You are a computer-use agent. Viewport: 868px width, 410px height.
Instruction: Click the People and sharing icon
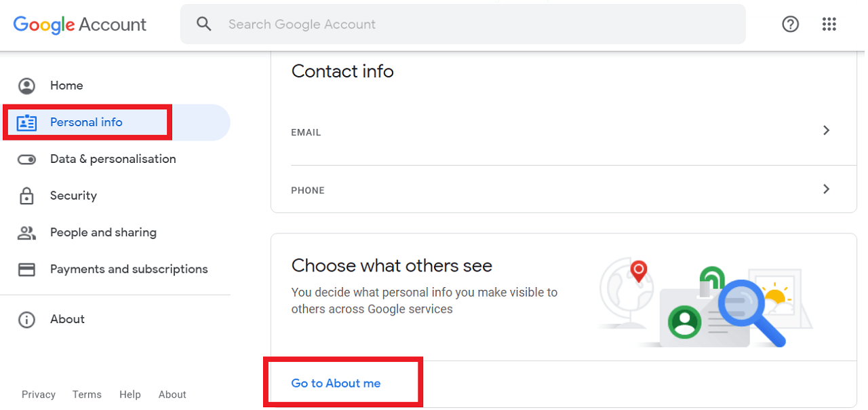(26, 232)
